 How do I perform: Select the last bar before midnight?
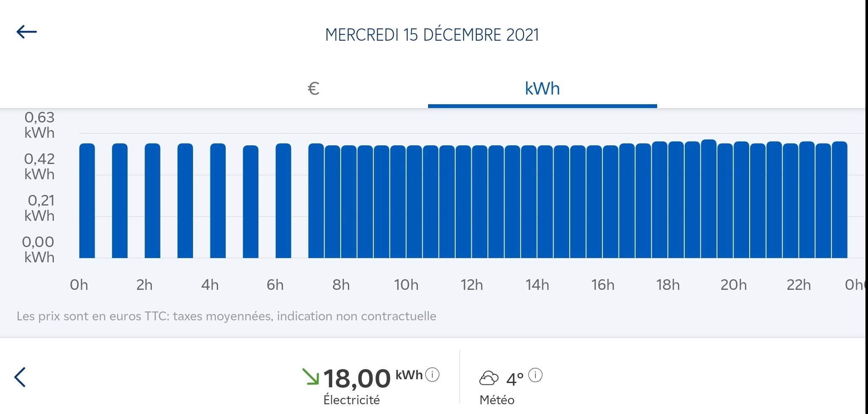click(840, 200)
